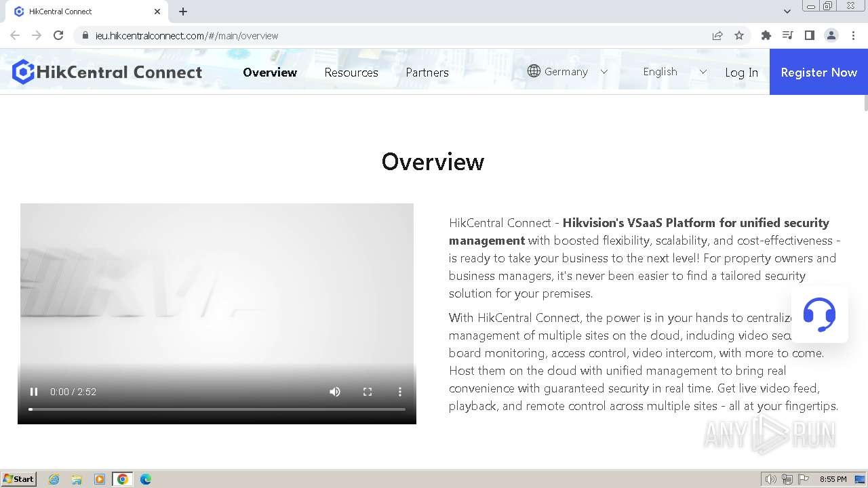Click the system tray network icon

click(787, 479)
